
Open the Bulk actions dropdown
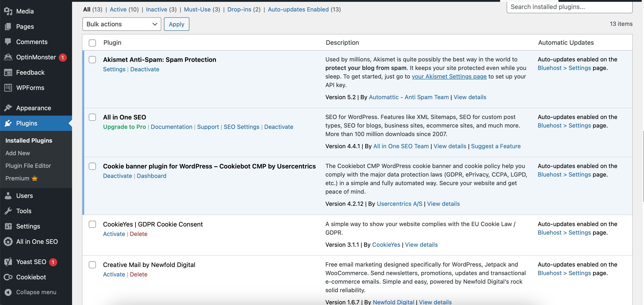click(x=122, y=24)
